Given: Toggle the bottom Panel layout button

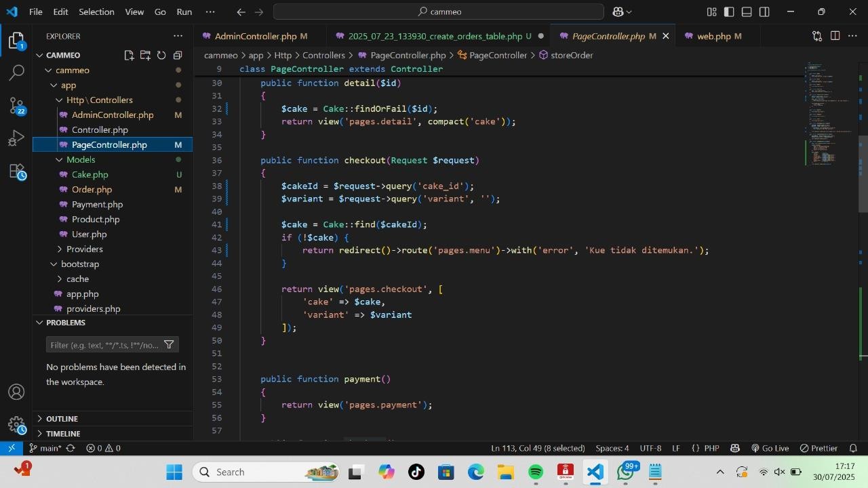Looking at the screenshot, I should [x=747, y=12].
